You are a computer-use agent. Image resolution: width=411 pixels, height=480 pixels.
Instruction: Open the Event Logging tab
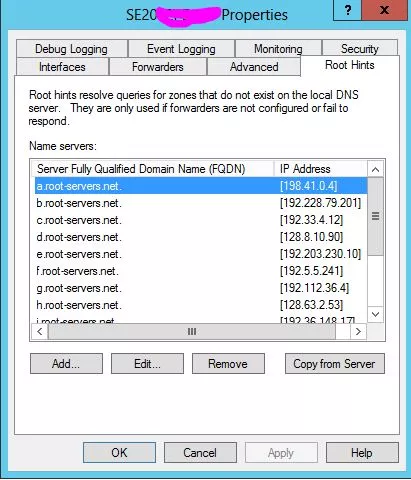[181, 49]
